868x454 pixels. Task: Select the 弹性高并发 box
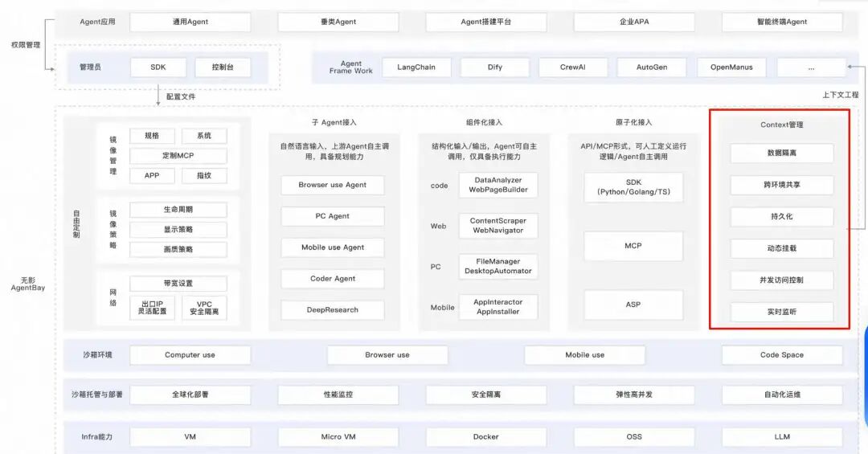634,395
